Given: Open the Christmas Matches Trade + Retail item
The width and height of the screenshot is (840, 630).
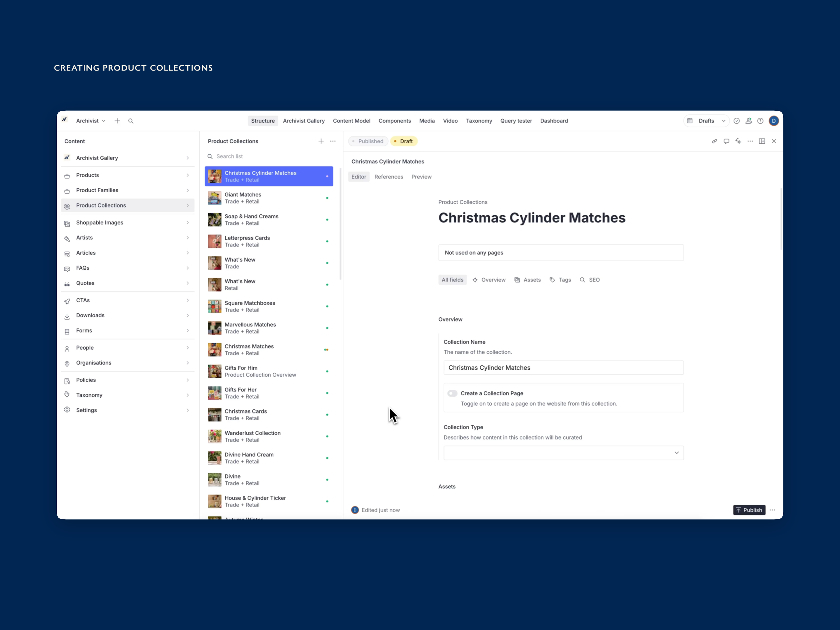Looking at the screenshot, I should click(269, 350).
